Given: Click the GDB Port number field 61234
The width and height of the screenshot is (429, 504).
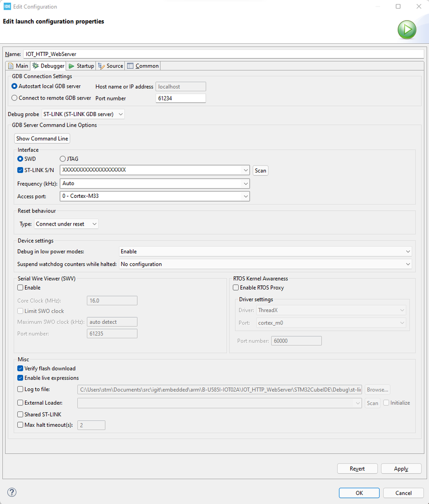Looking at the screenshot, I should [181, 98].
